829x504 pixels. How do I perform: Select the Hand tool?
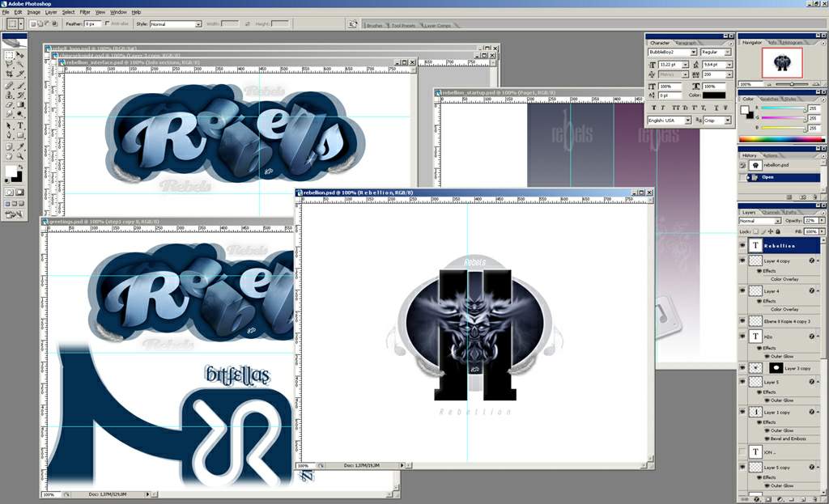[9, 156]
